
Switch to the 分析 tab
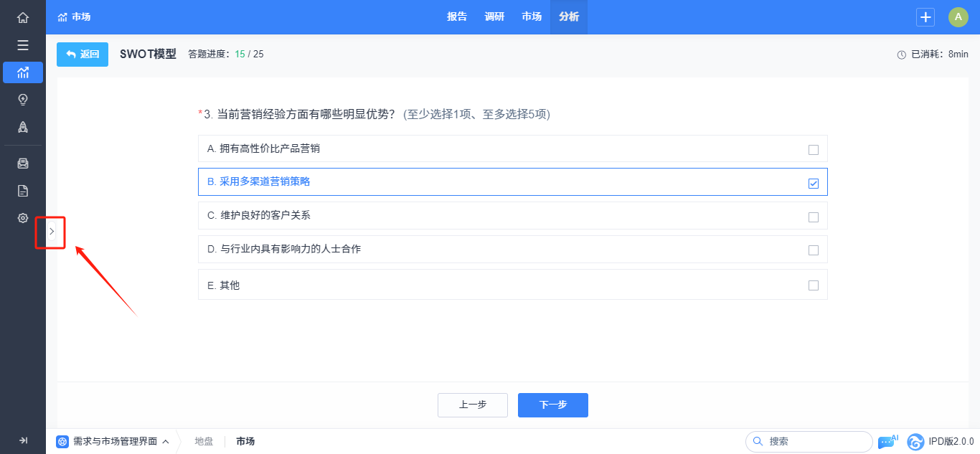pos(569,17)
